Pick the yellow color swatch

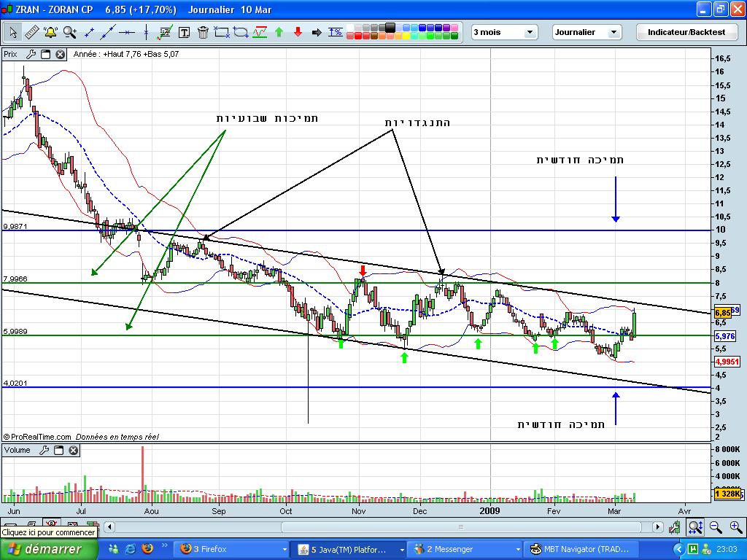406,36
